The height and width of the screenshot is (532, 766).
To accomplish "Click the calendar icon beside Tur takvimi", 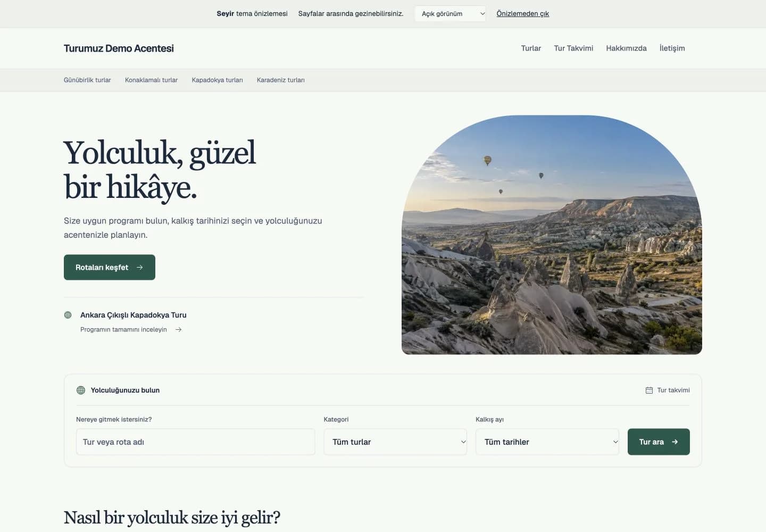I will tap(649, 390).
